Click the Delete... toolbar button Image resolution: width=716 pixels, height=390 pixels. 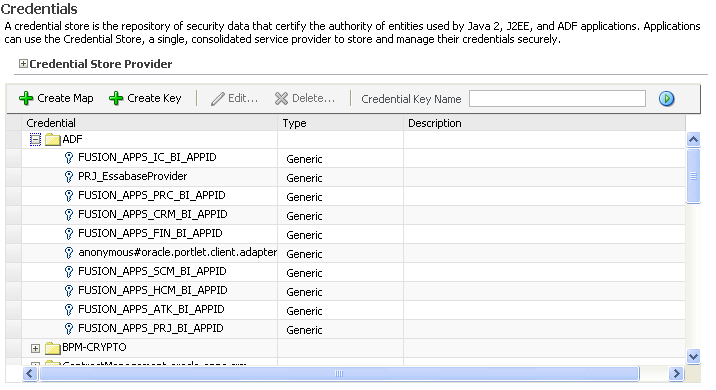click(x=305, y=98)
